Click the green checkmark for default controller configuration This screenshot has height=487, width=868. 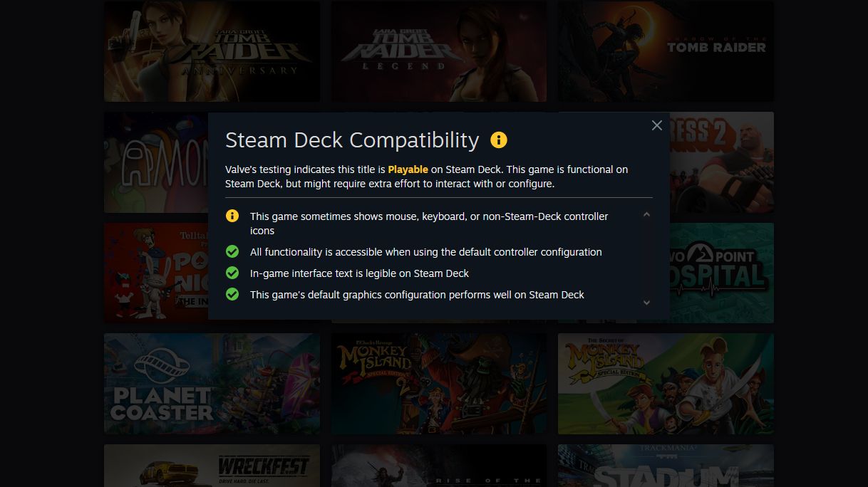[x=232, y=251]
